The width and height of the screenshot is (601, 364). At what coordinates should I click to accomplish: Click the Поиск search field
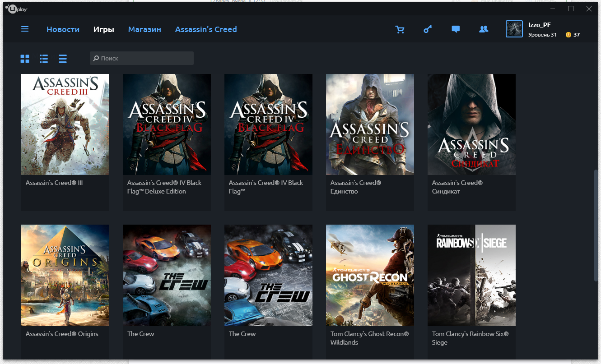tap(142, 58)
